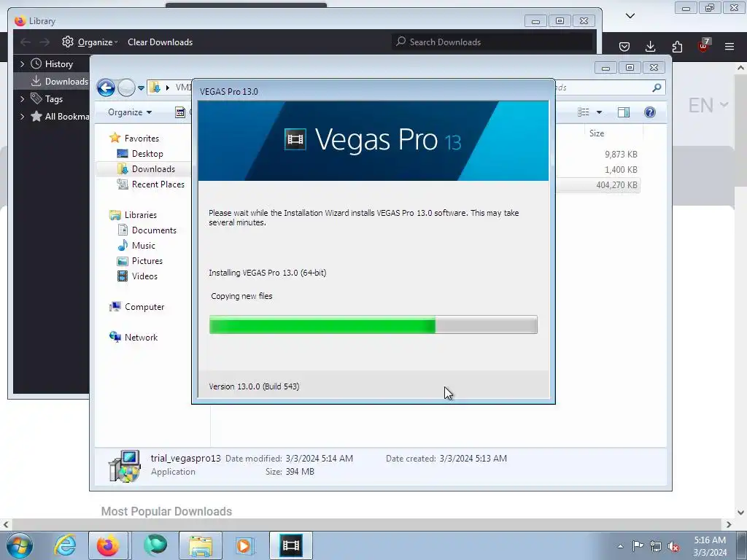Open the Explorer Organize menu
This screenshot has width=747, height=560.
coord(130,112)
